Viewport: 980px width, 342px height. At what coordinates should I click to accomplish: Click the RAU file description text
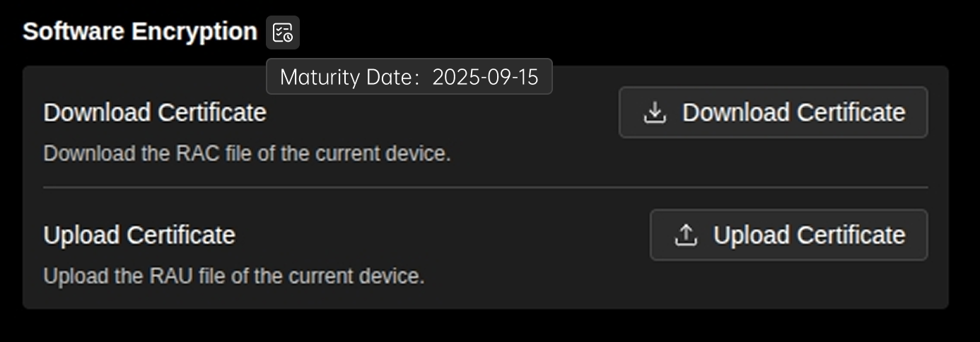pyautogui.click(x=234, y=276)
